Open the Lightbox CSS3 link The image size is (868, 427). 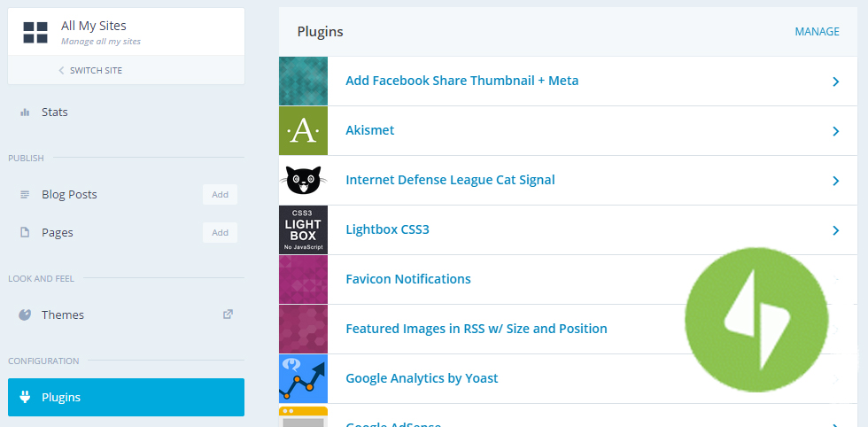388,229
